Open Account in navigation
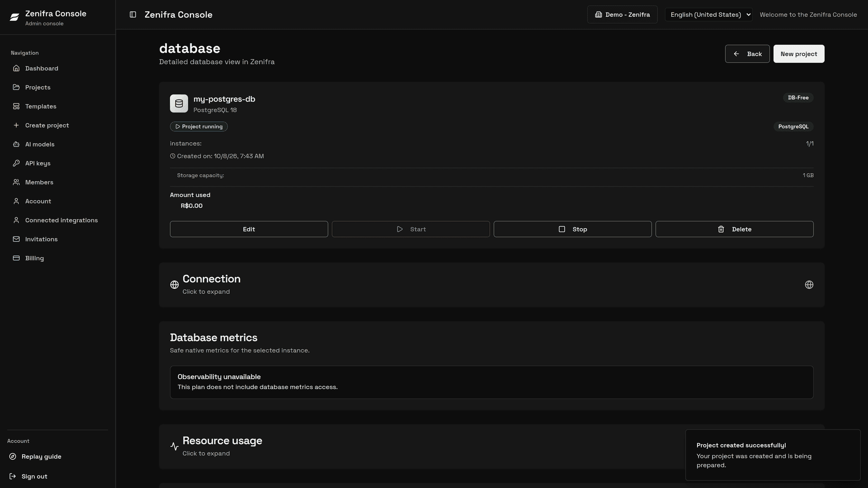The width and height of the screenshot is (868, 488). 57,201
